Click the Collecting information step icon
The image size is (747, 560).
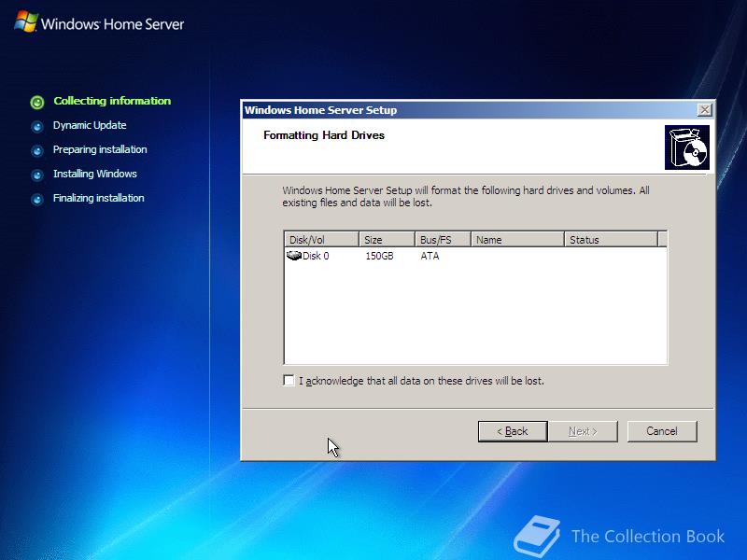click(37, 102)
